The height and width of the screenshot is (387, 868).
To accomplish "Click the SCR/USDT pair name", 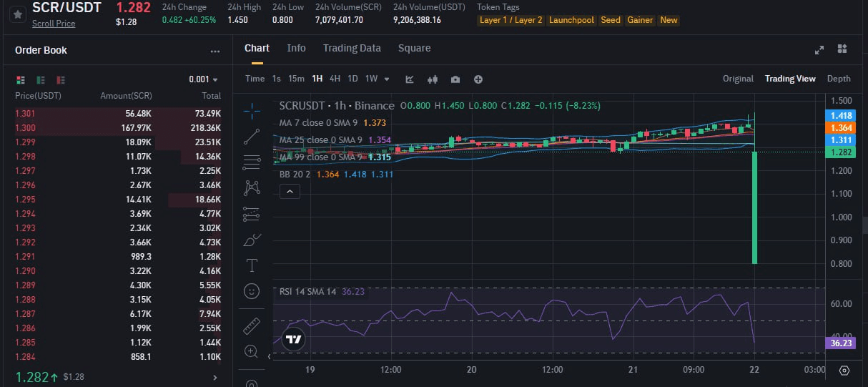I will [x=66, y=8].
